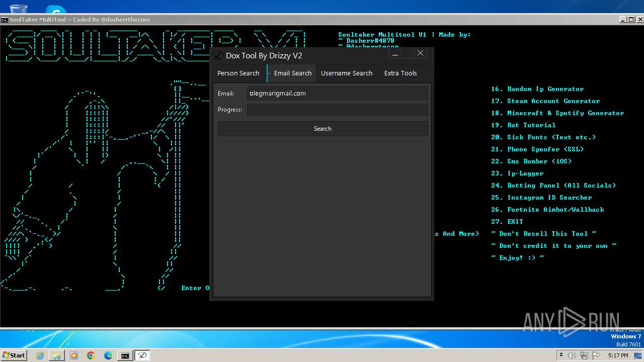Screen dimensions: 644x362
Task: Switch to the Dox Tool taskbar button
Action: click(x=142, y=355)
